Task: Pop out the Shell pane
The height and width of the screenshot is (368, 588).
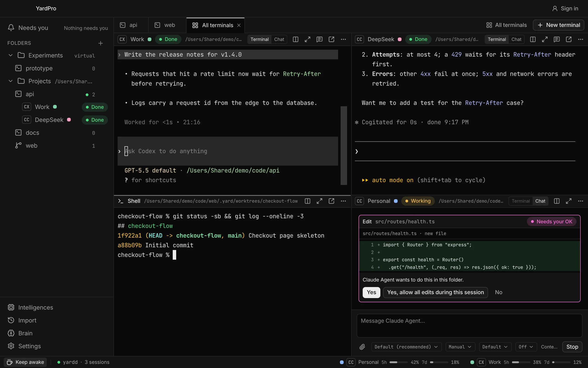Action: click(x=331, y=201)
